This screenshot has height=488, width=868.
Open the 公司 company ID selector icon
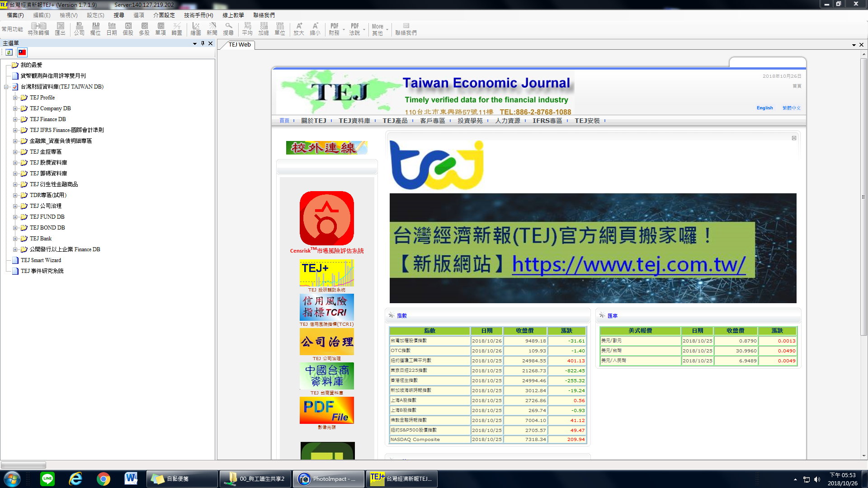[79, 29]
